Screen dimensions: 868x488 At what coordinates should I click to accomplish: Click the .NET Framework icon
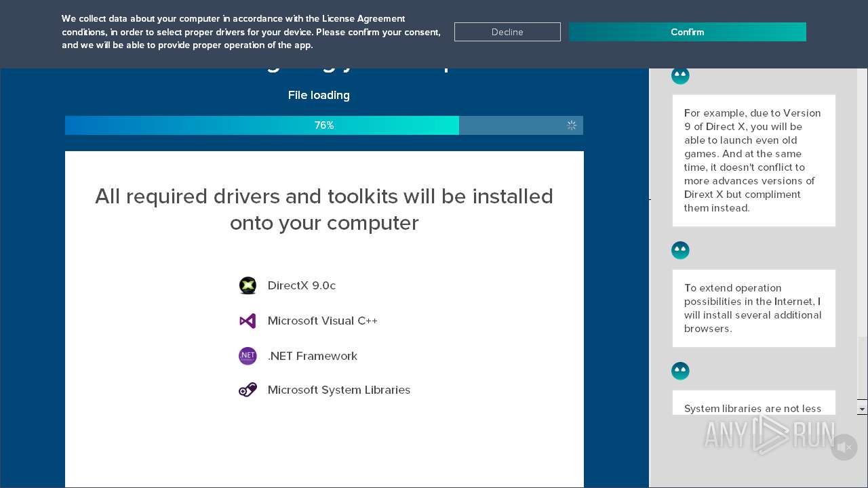click(x=248, y=356)
